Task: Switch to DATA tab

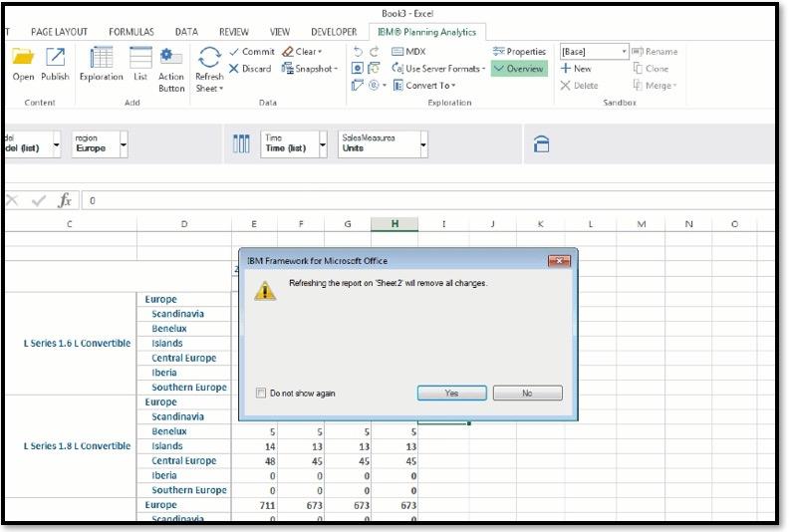Action: 186,32
